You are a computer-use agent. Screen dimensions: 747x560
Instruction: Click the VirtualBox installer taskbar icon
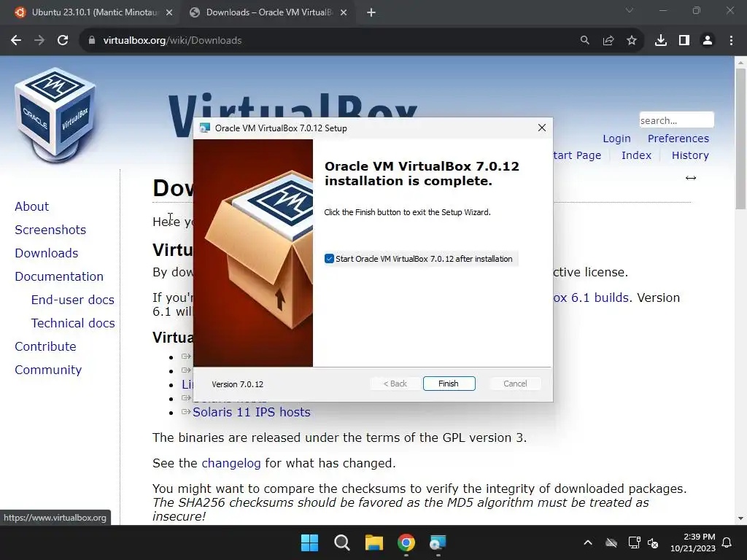[x=438, y=542]
